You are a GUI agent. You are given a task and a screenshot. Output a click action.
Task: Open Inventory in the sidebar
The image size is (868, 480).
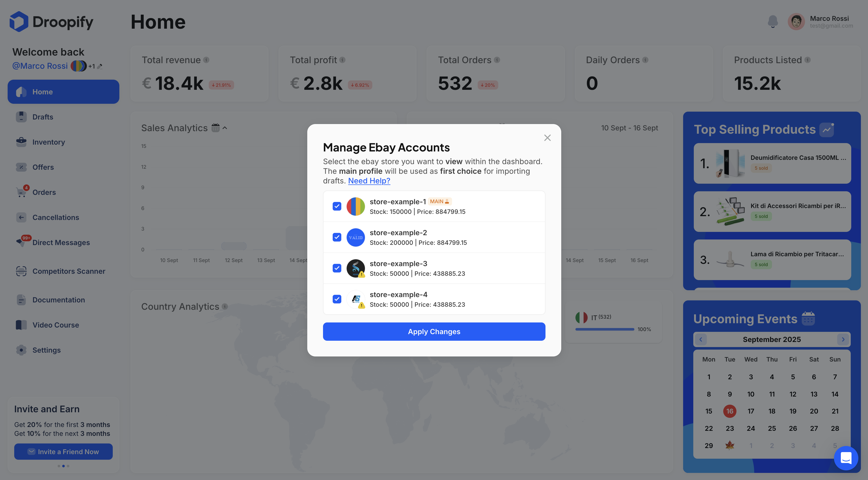pos(63,142)
